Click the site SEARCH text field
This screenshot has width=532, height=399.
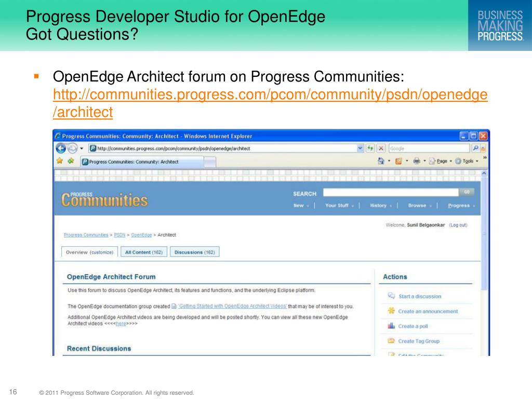pos(391,192)
